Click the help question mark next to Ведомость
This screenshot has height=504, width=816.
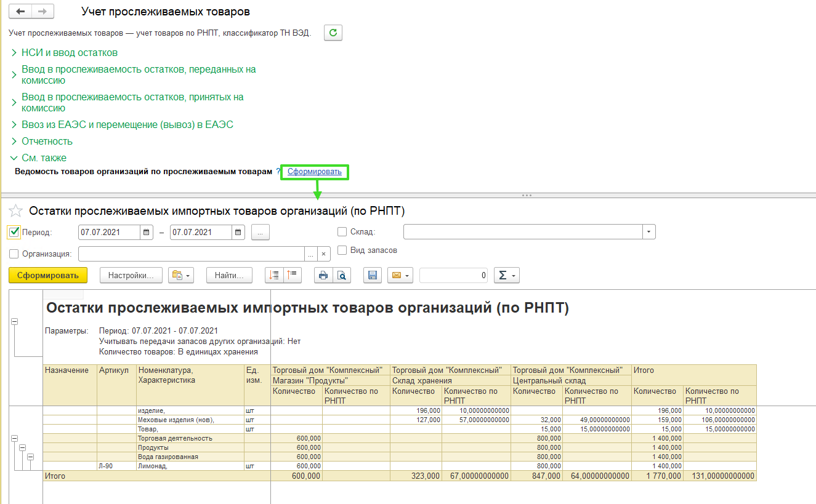[278, 172]
